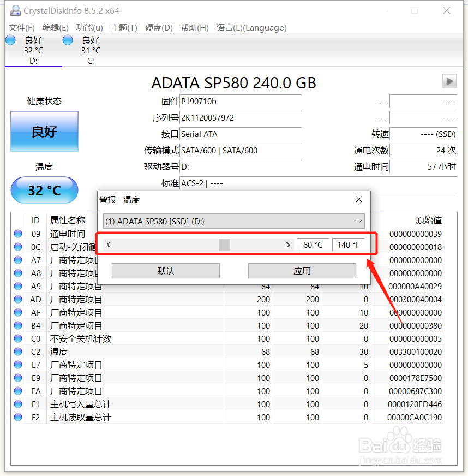Close the 警报 - 温度 dialog

click(359, 199)
